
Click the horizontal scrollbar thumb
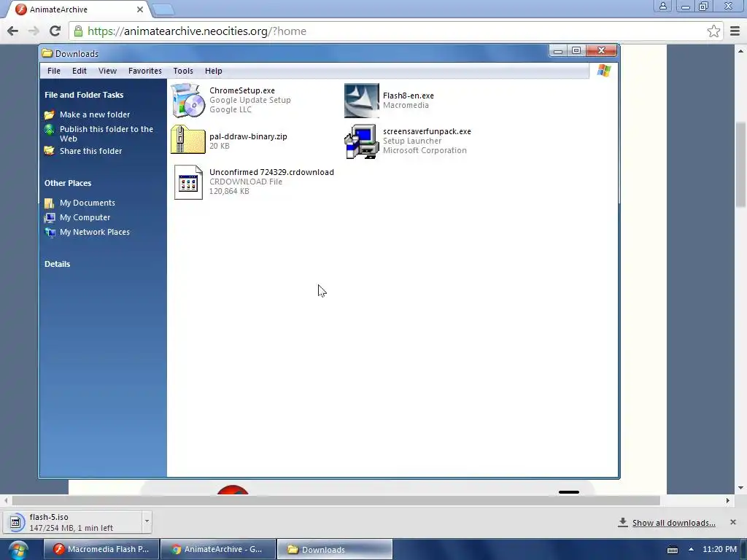click(336, 500)
